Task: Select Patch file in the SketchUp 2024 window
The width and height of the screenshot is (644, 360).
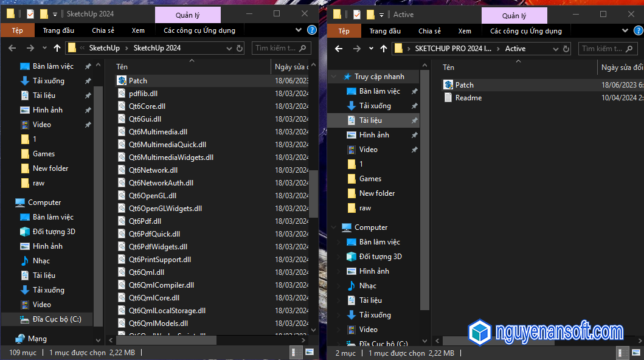Action: point(137,81)
